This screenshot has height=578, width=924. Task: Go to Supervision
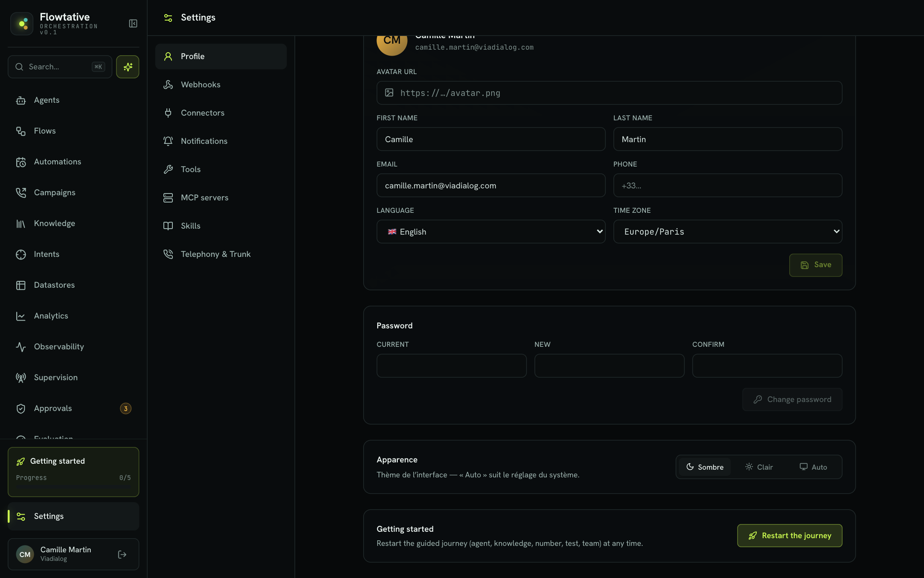pos(73,378)
